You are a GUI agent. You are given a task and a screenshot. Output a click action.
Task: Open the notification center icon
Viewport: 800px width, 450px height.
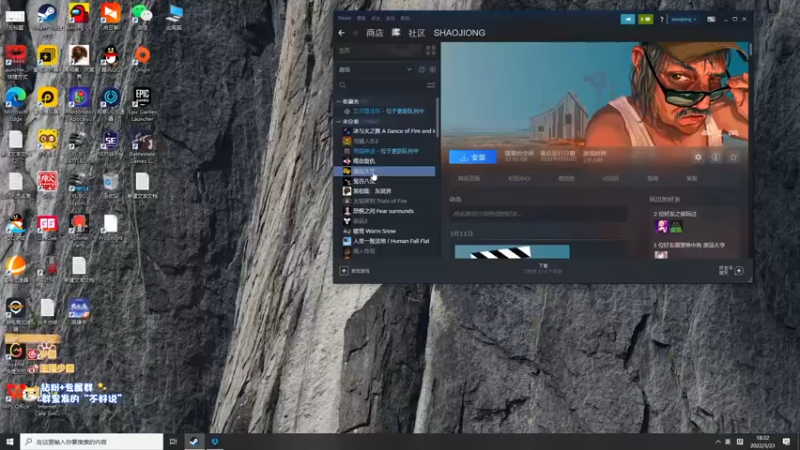coord(786,442)
